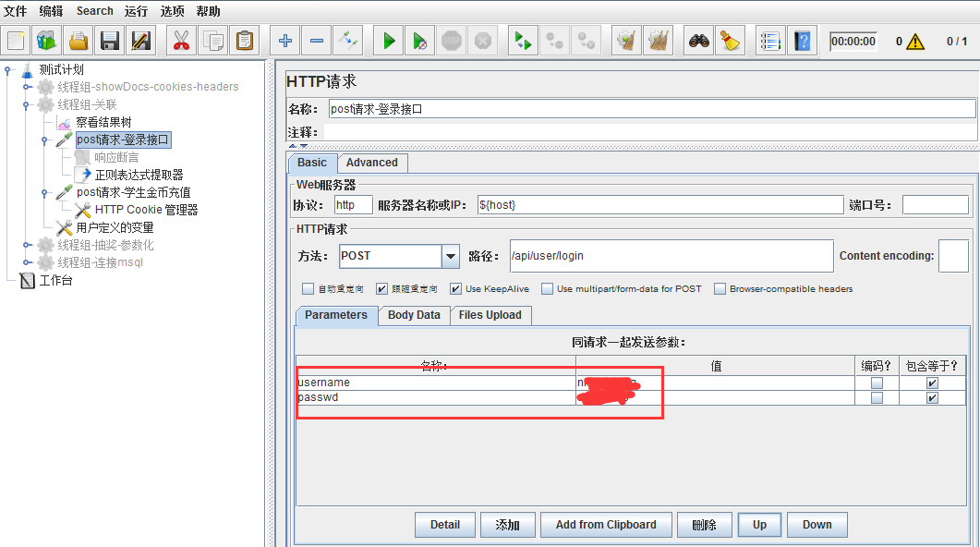Click the warning triangle error log icon
980x547 pixels.
click(x=915, y=42)
